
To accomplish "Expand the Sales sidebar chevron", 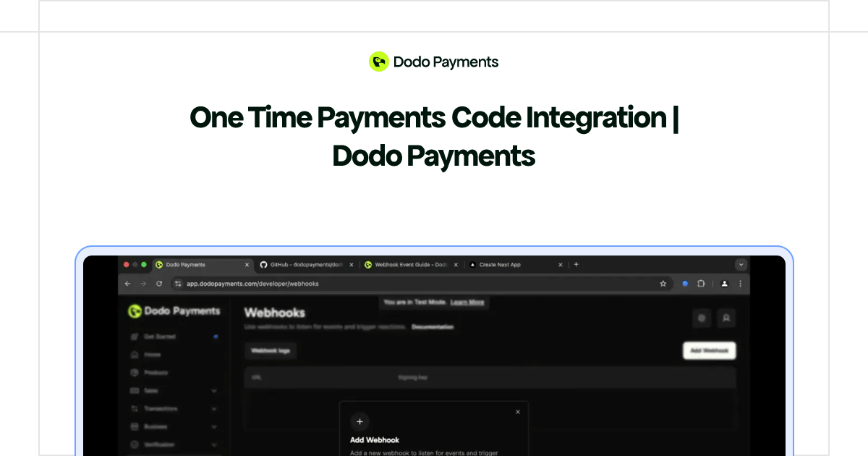I will point(214,391).
